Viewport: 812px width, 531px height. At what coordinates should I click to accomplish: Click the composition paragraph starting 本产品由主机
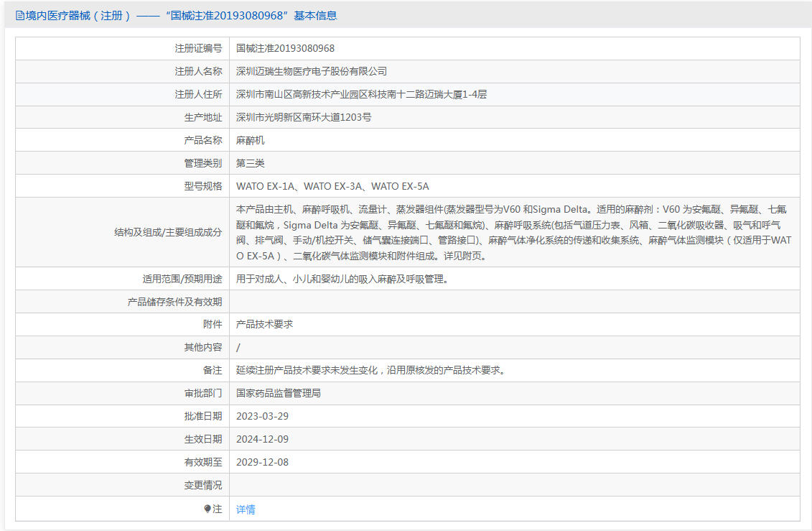(x=514, y=233)
